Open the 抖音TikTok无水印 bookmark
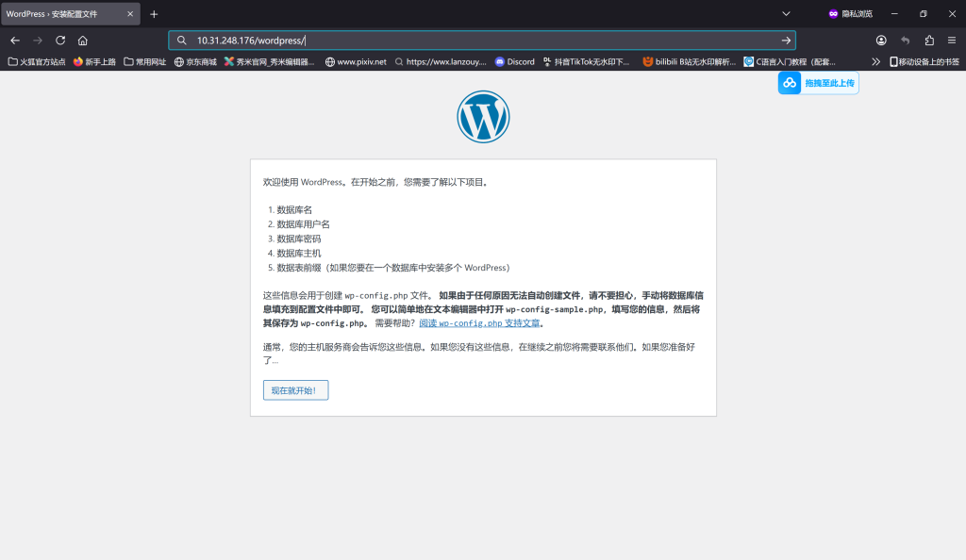Viewport: 966px width, 560px height. 587,61
